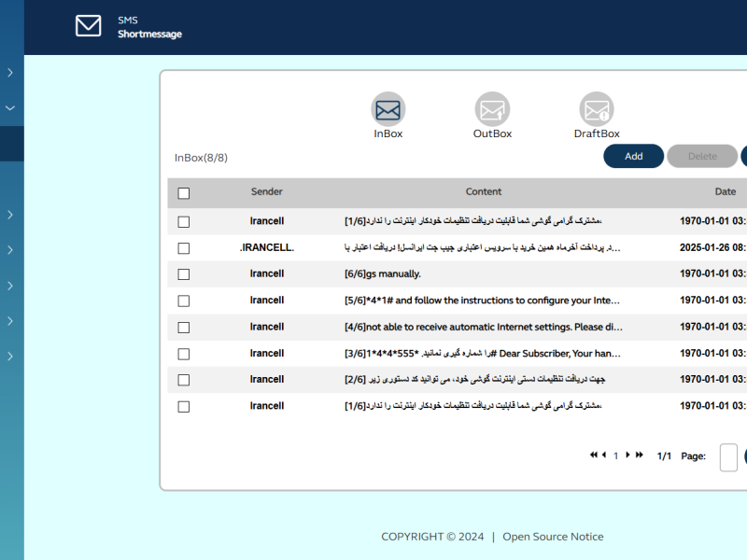Image resolution: width=747 pixels, height=560 pixels.
Task: Click the 'InBox(8/8)' counter label
Action: click(201, 158)
